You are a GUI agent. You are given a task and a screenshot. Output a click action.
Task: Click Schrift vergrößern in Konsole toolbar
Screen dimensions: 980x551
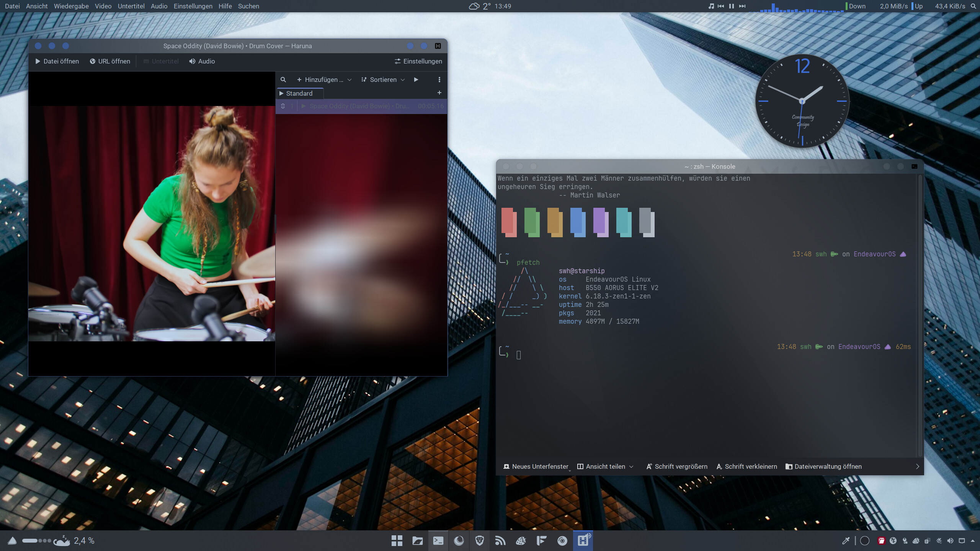tap(677, 466)
